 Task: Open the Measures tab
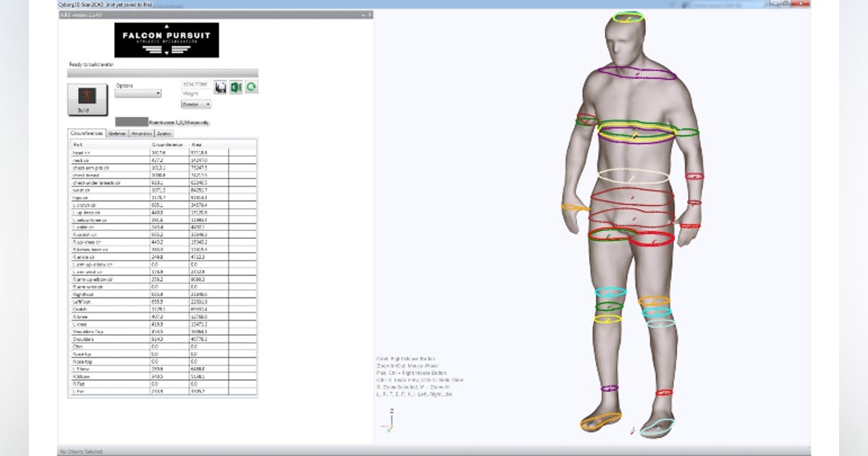coord(142,133)
